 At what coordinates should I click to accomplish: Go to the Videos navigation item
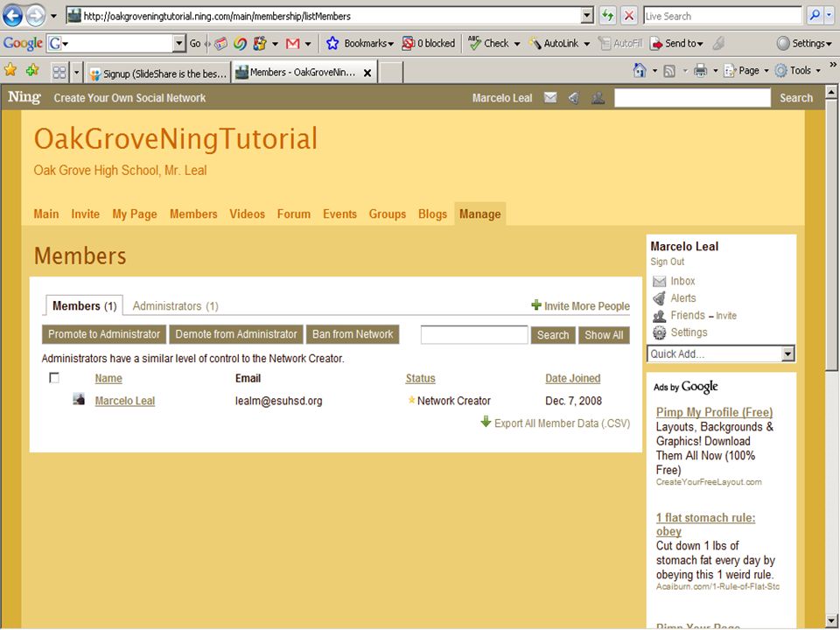247,213
